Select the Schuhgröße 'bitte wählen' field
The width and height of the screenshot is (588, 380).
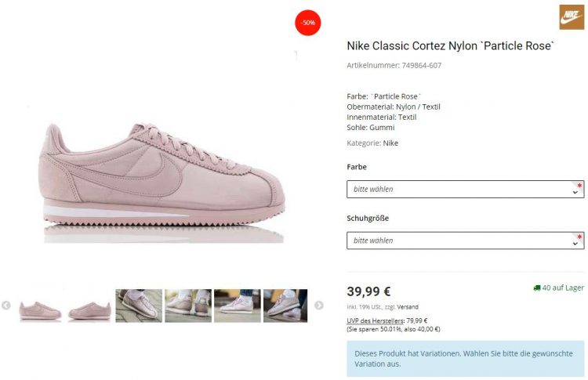(x=466, y=241)
